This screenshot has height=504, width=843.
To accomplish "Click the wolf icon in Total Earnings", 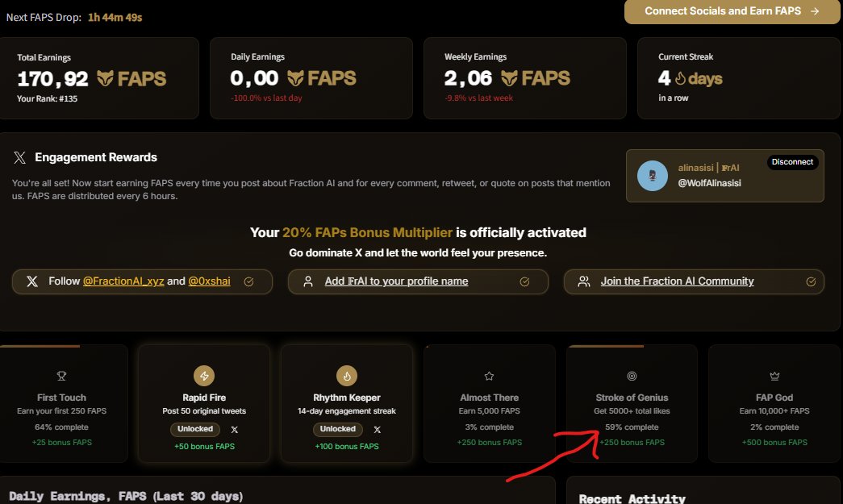I will coord(105,78).
